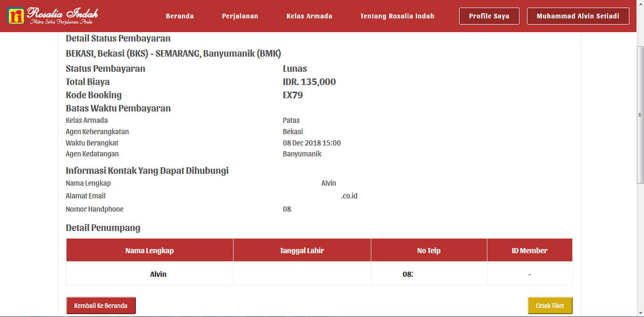Click the ID Member column header

click(529, 250)
